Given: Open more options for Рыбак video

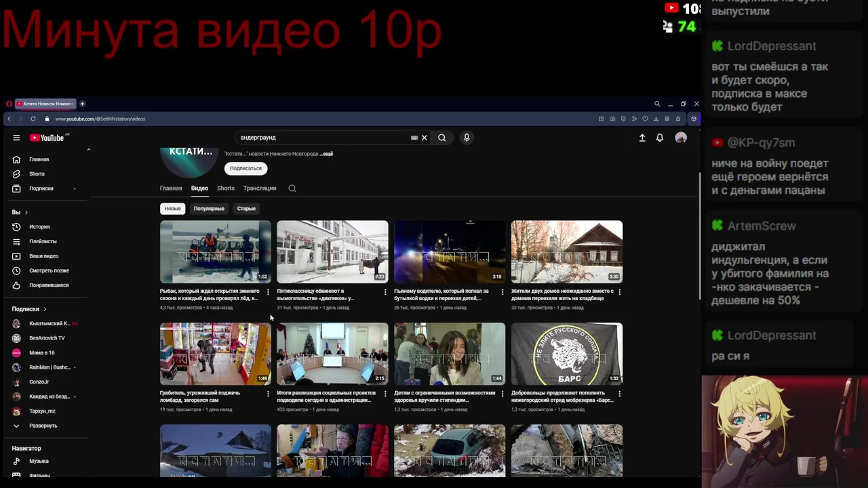Looking at the screenshot, I should [x=268, y=292].
